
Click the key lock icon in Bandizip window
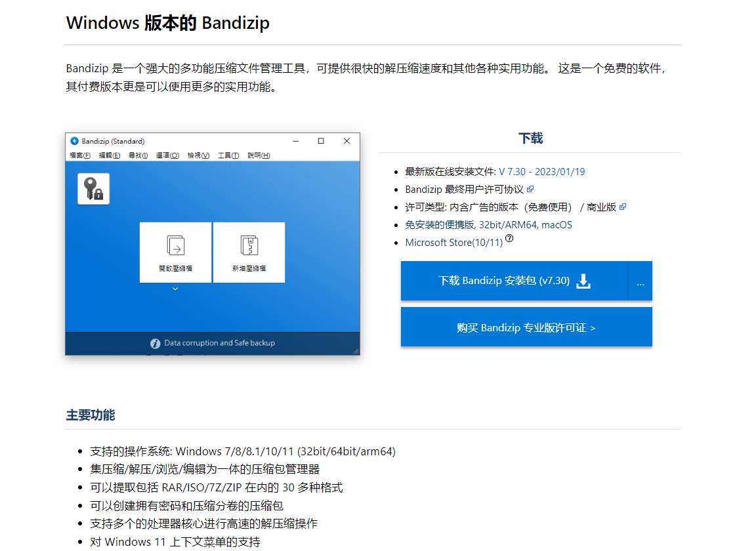click(93, 189)
